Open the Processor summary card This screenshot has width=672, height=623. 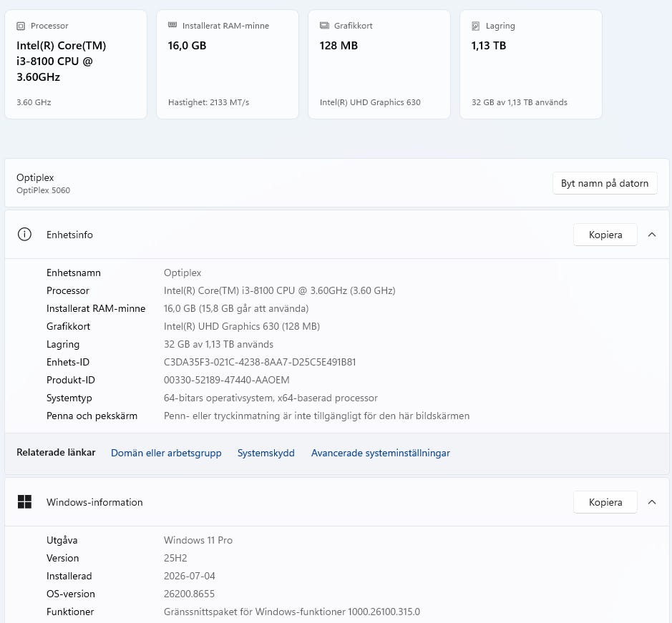[x=76, y=64]
